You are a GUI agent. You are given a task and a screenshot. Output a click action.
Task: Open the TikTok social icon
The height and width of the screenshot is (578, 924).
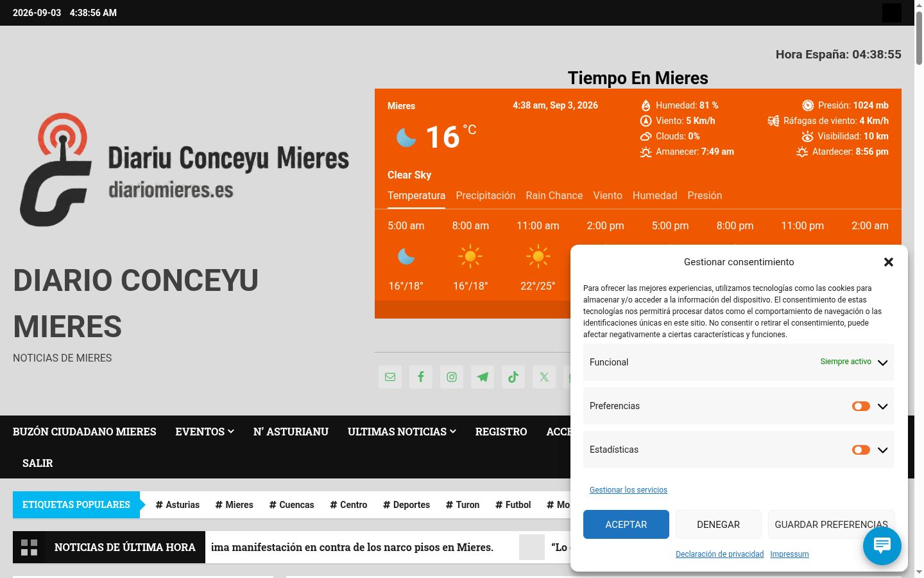pyautogui.click(x=513, y=377)
